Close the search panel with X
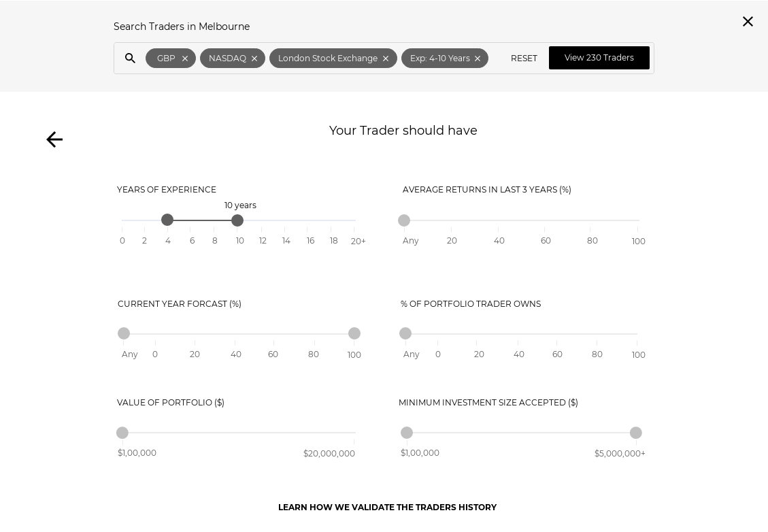This screenshot has width=768, height=532. 748,22
